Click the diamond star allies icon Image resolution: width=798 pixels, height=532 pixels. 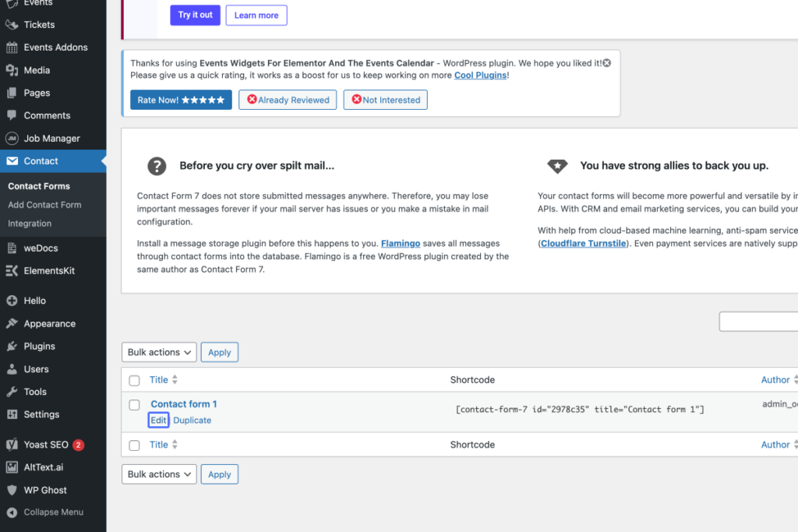(x=557, y=166)
